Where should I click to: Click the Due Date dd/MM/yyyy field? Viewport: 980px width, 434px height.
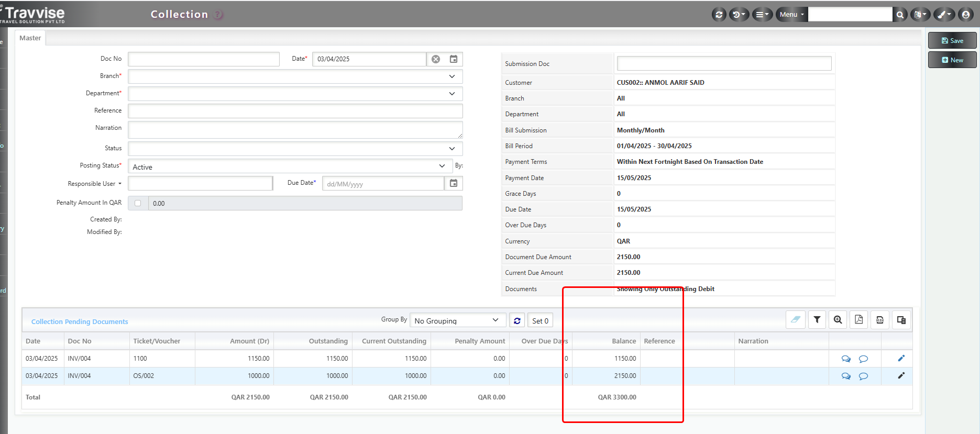383,184
